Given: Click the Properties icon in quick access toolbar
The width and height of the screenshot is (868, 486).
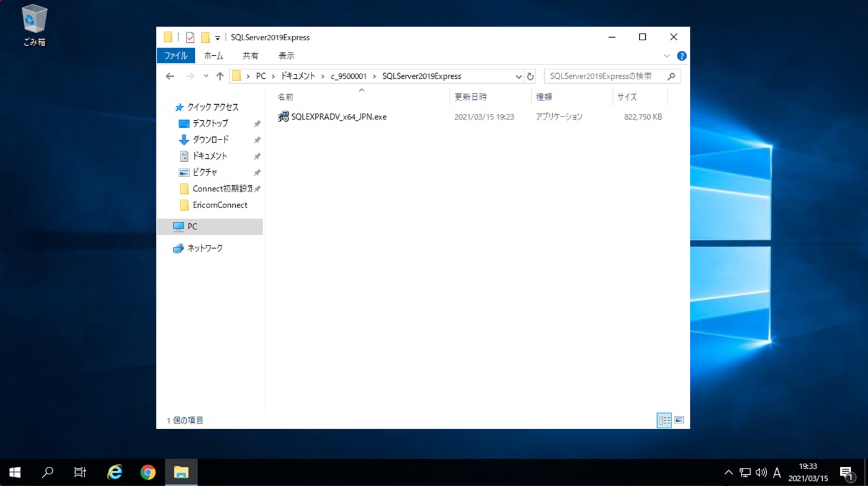Looking at the screenshot, I should point(190,38).
